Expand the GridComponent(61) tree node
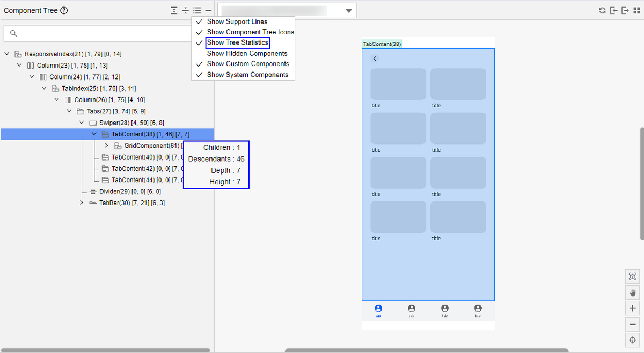The image size is (644, 353). click(x=106, y=146)
